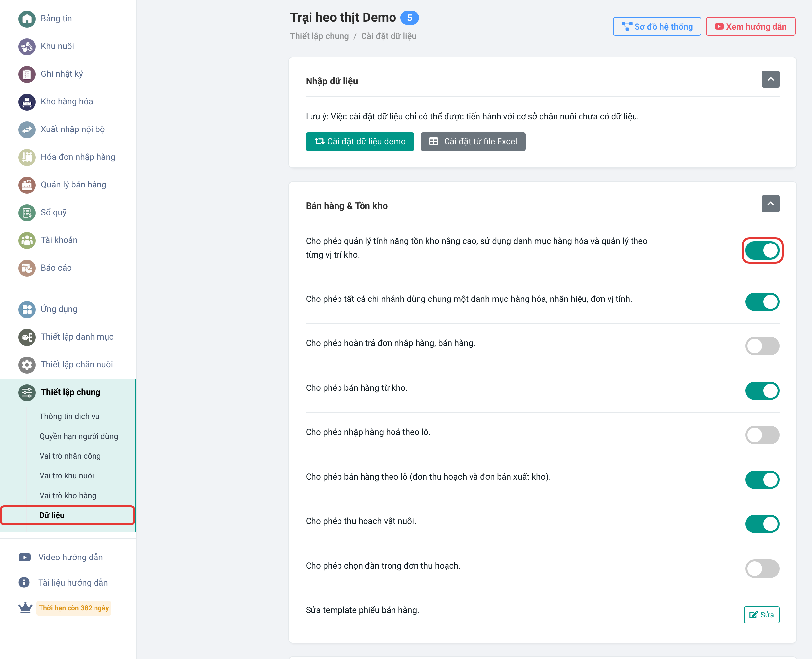Click the Quản lý bán hàng register icon
The height and width of the screenshot is (659, 812).
(27, 185)
